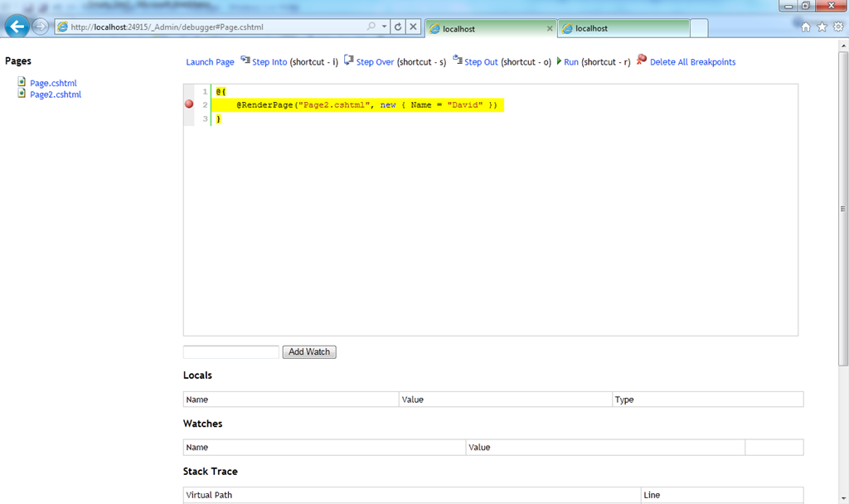Viewport: 849px width, 504px height.
Task: Click the Run link
Action: tap(571, 61)
